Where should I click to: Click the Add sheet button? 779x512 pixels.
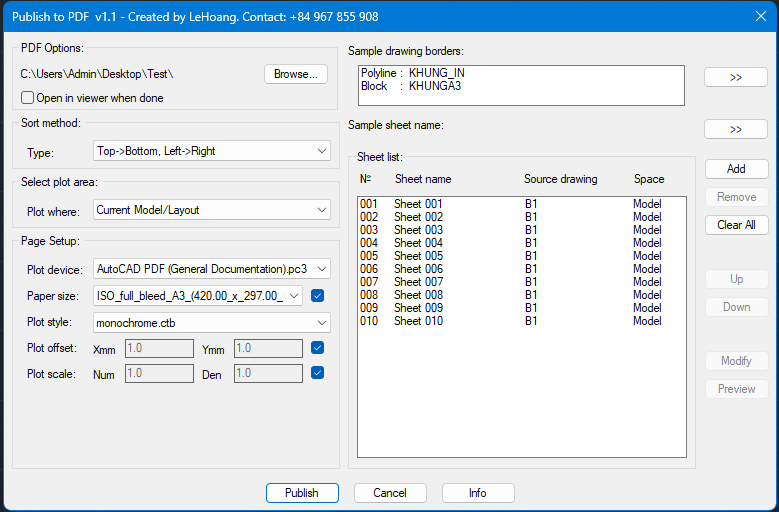tap(736, 169)
